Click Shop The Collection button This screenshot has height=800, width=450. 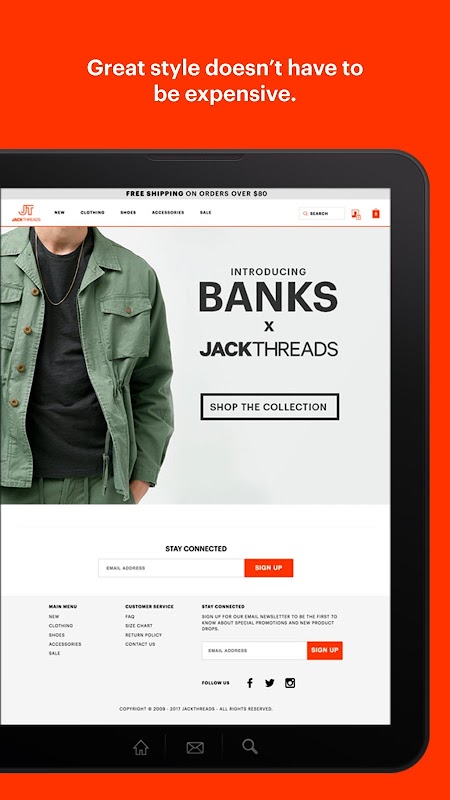pyautogui.click(x=269, y=407)
